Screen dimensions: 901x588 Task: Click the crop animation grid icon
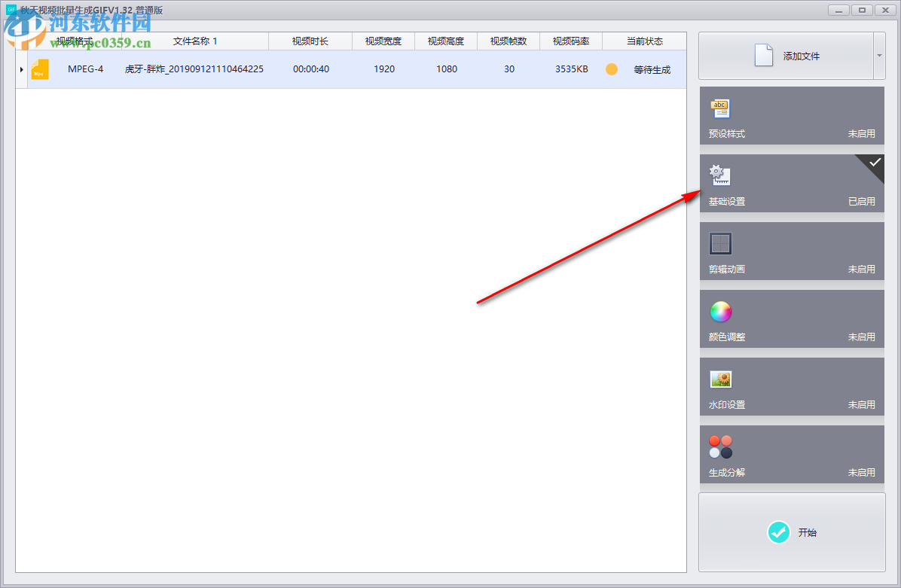[x=720, y=243]
